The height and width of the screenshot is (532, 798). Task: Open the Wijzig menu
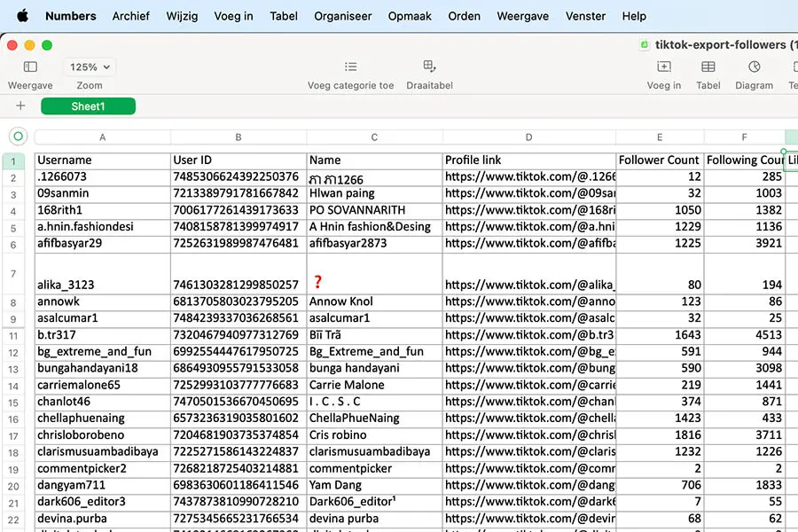point(182,16)
